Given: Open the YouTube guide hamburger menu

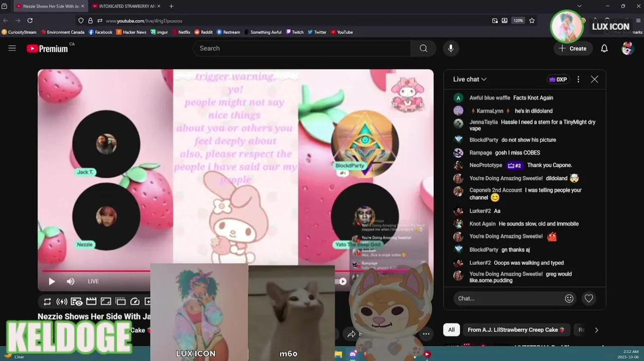Looking at the screenshot, I should 12,48.
